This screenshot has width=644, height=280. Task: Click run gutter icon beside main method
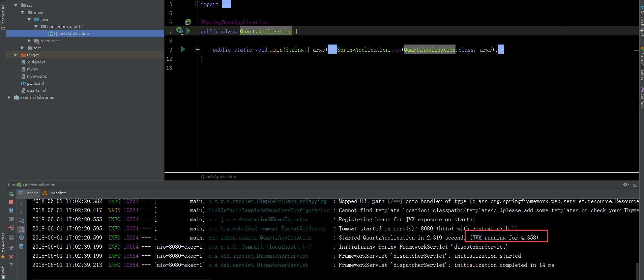pyautogui.click(x=183, y=49)
